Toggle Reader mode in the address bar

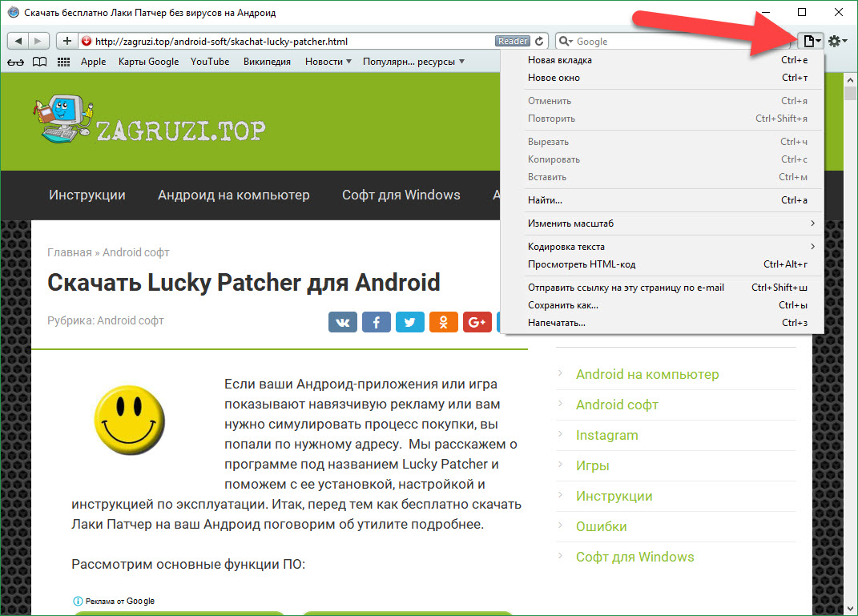pos(512,41)
